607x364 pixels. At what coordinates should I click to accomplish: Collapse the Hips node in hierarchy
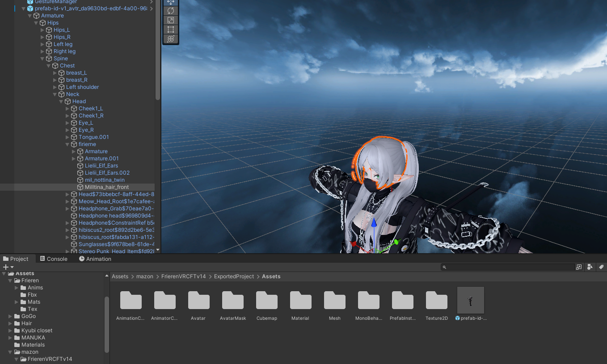click(x=36, y=23)
